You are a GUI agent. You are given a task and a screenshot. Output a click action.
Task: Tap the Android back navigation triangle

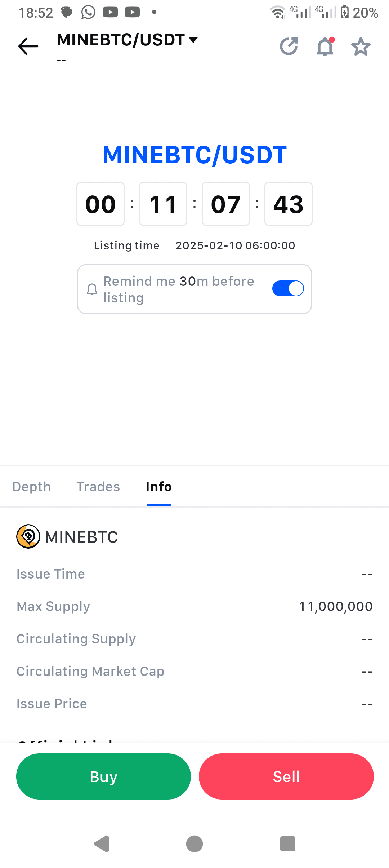coord(102,844)
